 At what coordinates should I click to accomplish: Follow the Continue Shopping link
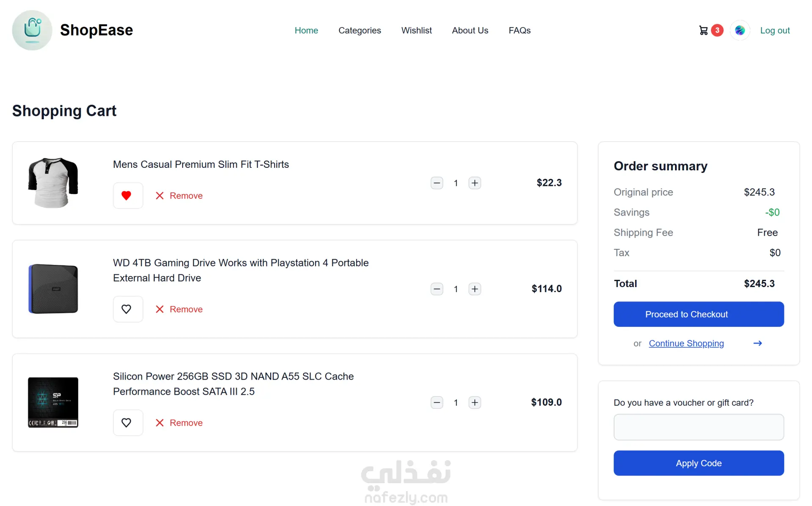[x=686, y=343]
